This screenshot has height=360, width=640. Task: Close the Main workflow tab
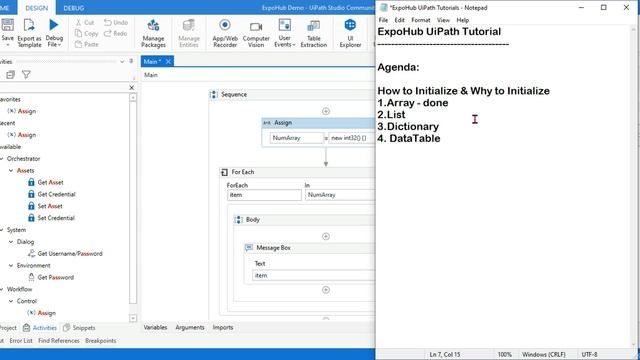tap(168, 62)
